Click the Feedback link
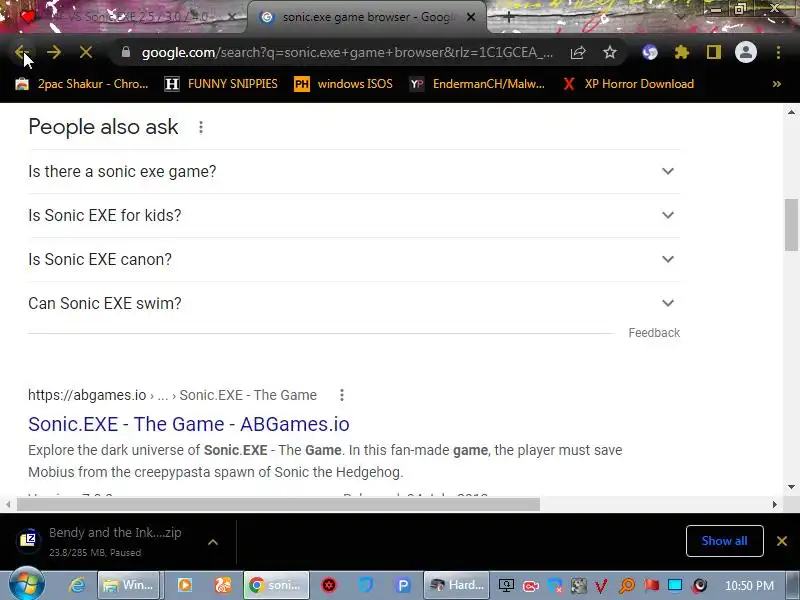The width and height of the screenshot is (800, 600). click(654, 333)
